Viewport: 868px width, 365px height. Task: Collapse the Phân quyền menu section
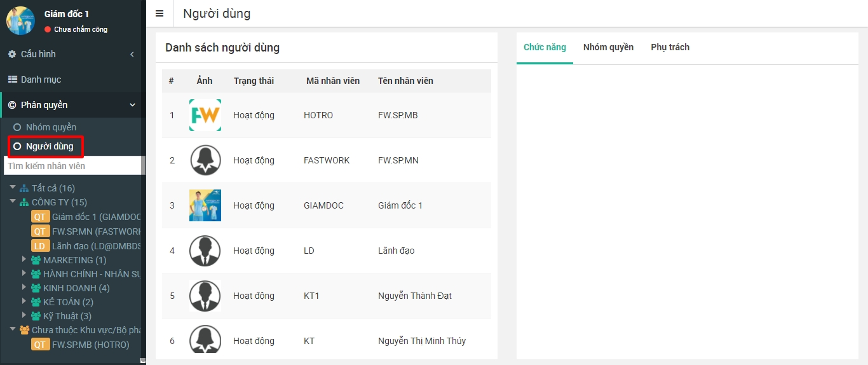(132, 105)
